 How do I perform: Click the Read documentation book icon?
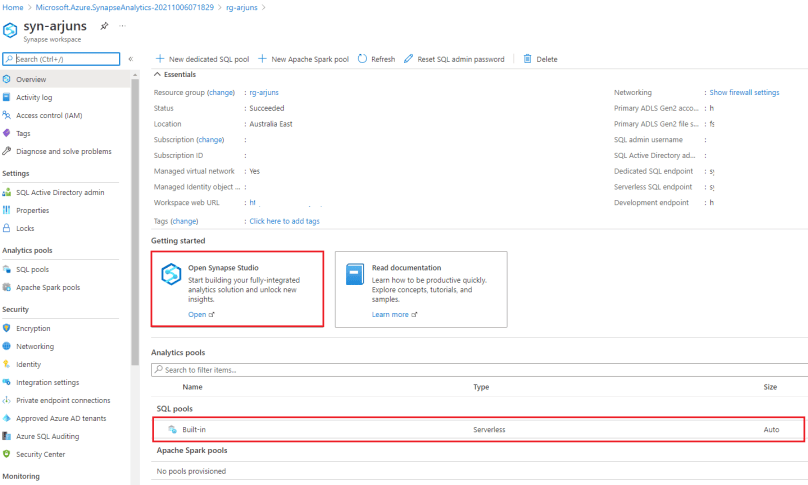(x=355, y=274)
